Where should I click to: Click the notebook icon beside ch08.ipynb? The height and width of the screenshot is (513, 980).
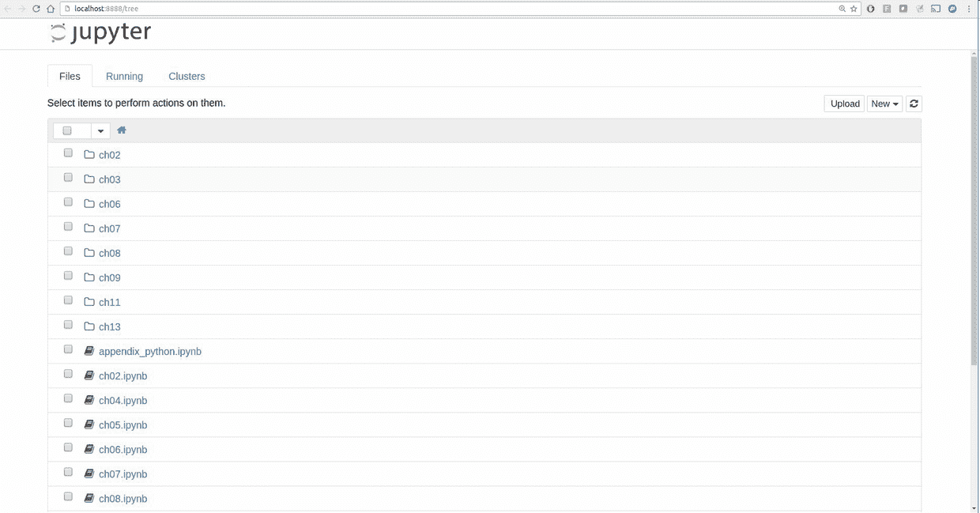coord(89,498)
